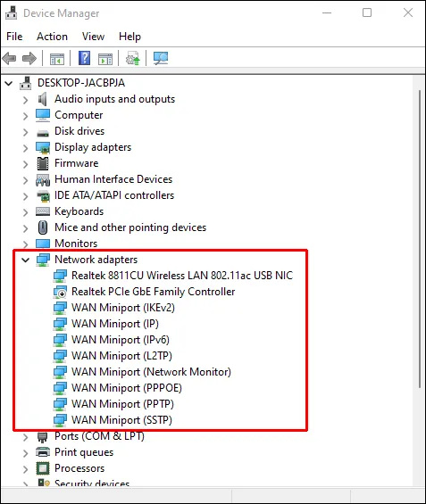Click the Back arrow toolbar icon
This screenshot has height=504, width=426.
pos(9,59)
